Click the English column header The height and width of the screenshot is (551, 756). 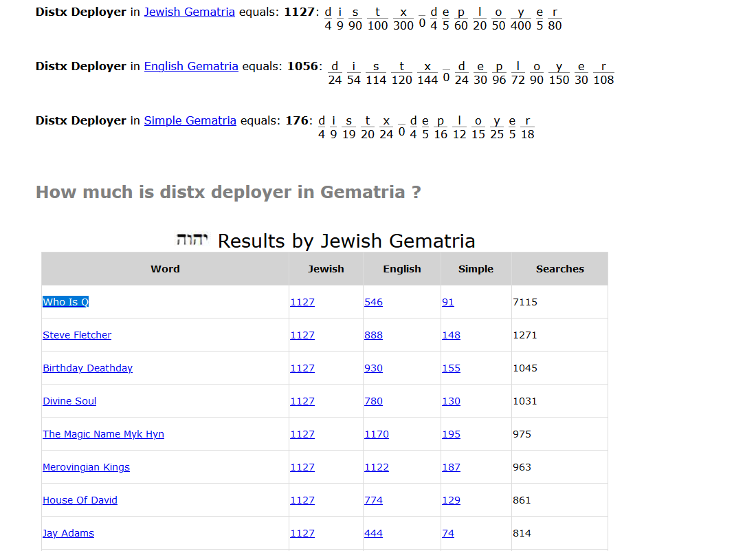(402, 269)
